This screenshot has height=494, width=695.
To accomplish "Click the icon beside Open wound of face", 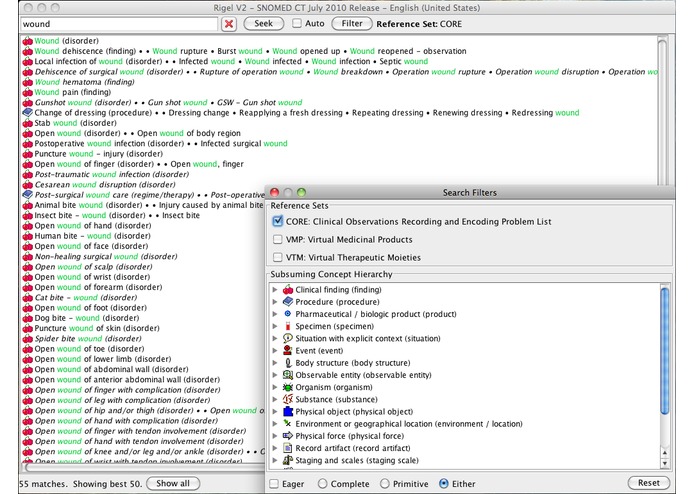I will [27, 246].
